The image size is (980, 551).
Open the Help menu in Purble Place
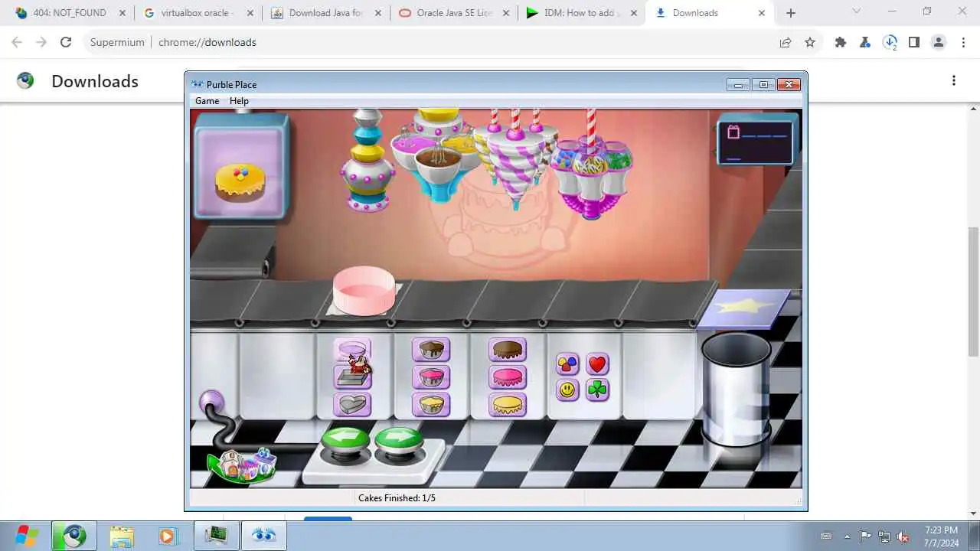coord(239,101)
